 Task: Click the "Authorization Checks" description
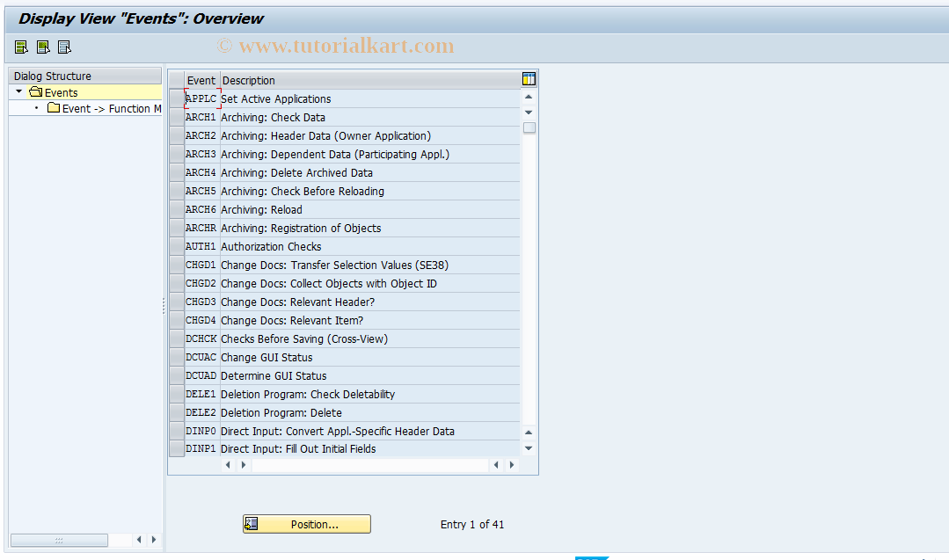[271, 247]
